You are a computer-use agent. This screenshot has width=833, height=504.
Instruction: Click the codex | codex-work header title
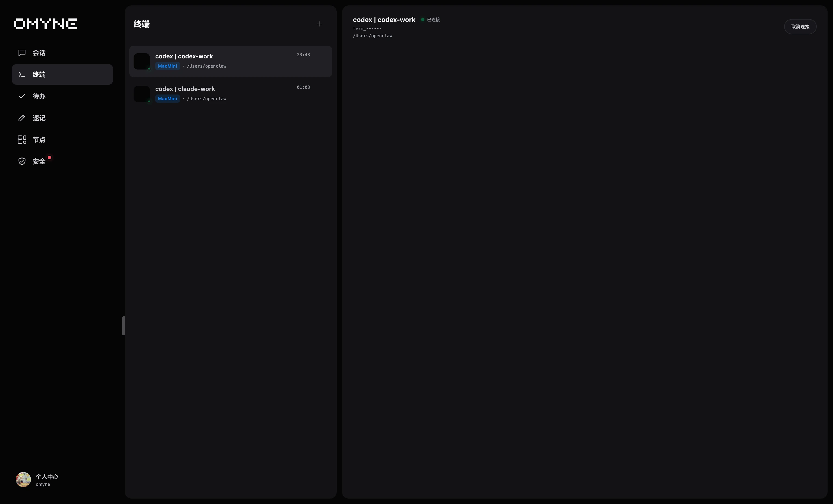(x=384, y=20)
